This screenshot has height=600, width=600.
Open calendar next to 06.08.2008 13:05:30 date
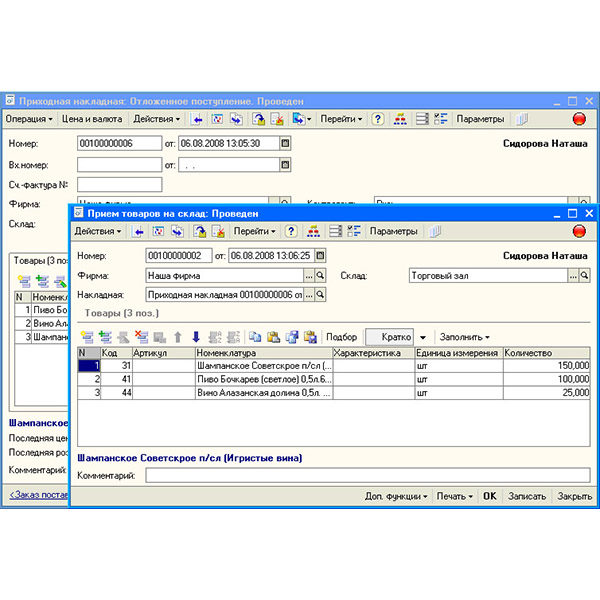click(x=285, y=143)
